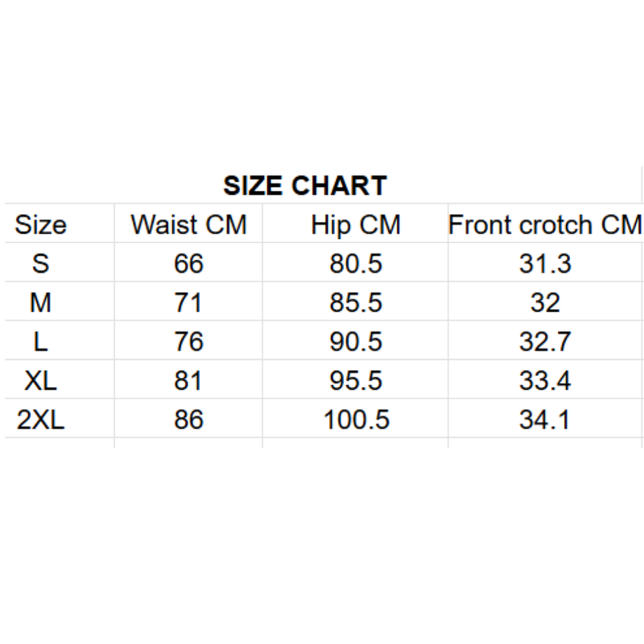This screenshot has width=644, height=644.
Task: Click front crotch value 32 cell
Action: pos(545,303)
